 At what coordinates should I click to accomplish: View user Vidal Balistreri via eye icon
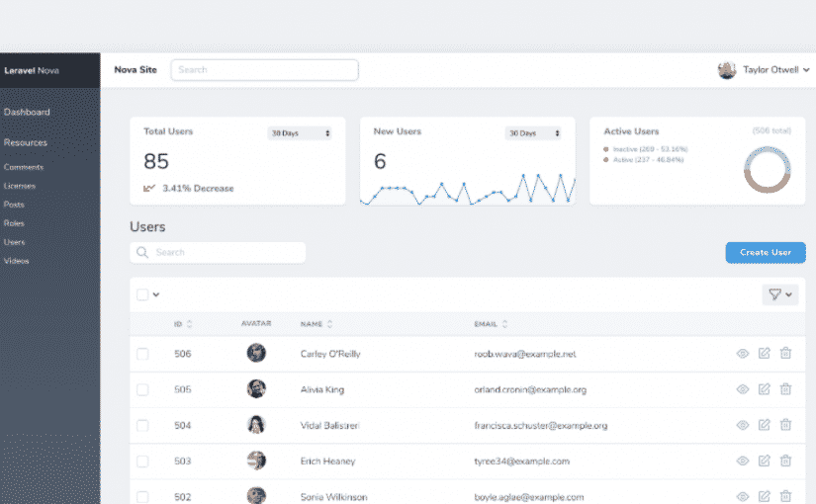pos(742,425)
